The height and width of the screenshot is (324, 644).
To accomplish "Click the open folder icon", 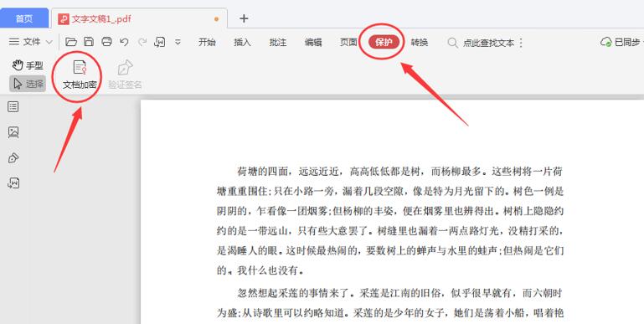I will pos(71,42).
